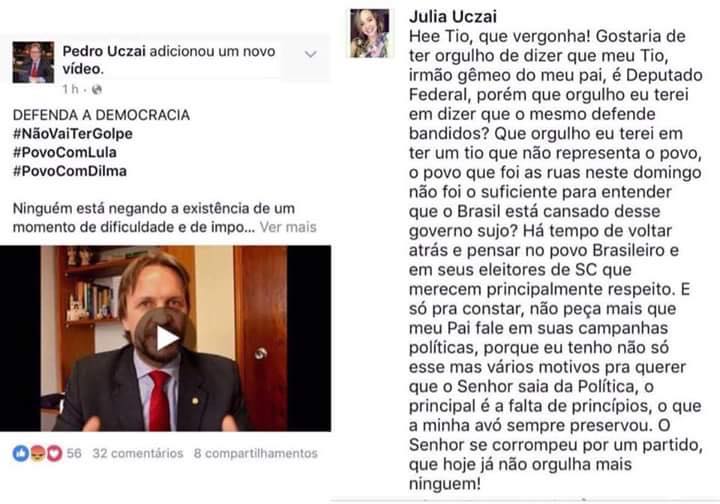
Task: Open the 56 reactions count
Action: [74, 453]
